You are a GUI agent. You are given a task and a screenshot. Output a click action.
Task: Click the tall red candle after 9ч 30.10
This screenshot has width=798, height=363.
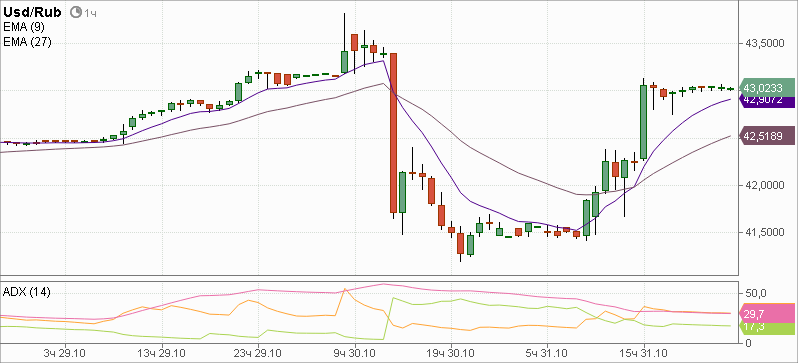[393, 132]
